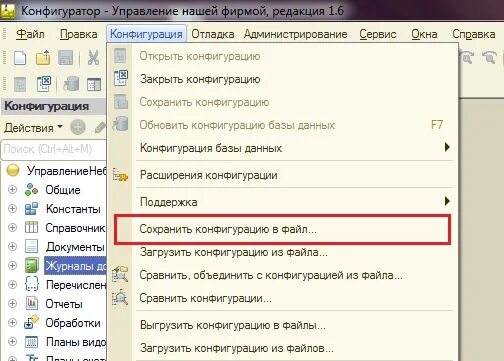
Task: Expand the Перечисления tree node
Action: (12, 285)
